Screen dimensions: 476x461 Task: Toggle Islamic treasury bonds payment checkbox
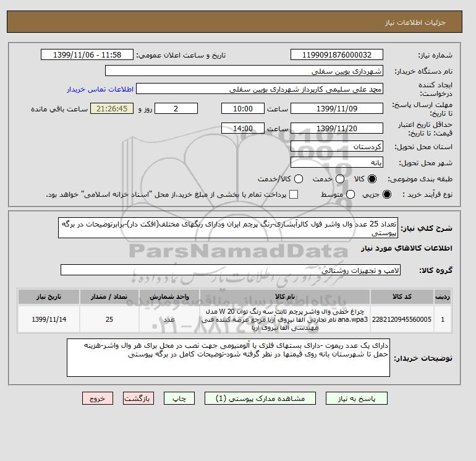tap(294, 194)
